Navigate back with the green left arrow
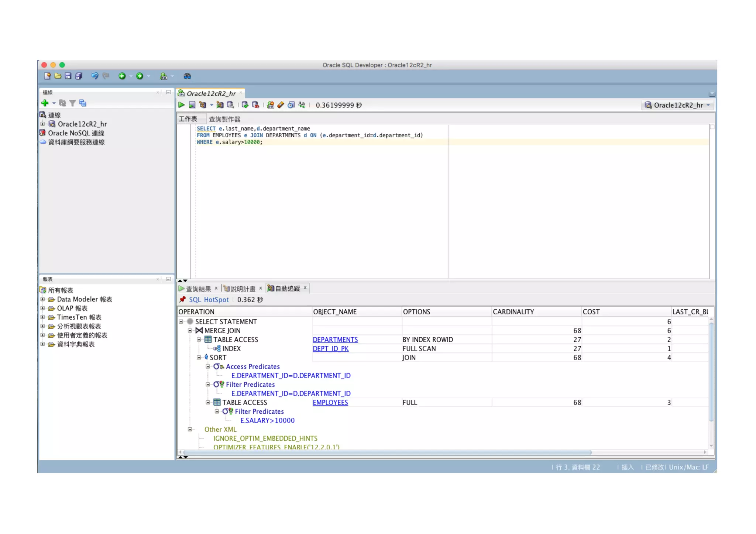The height and width of the screenshot is (534, 756). point(122,76)
